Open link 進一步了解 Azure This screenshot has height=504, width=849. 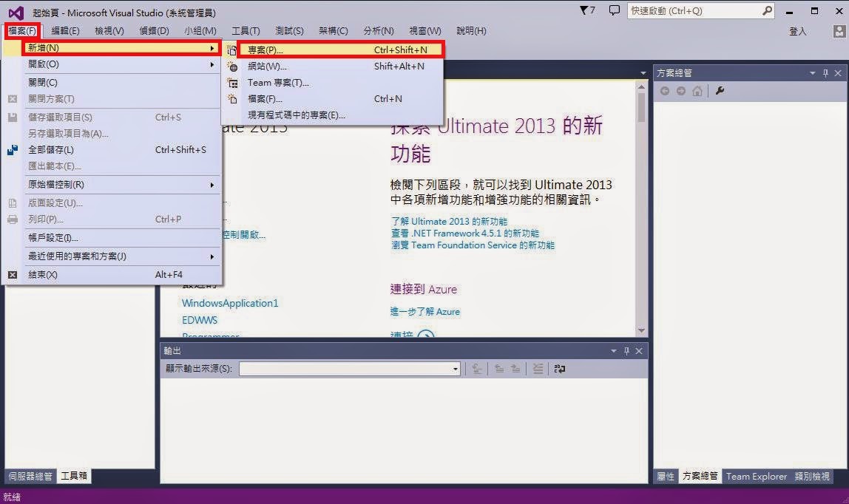(x=425, y=312)
